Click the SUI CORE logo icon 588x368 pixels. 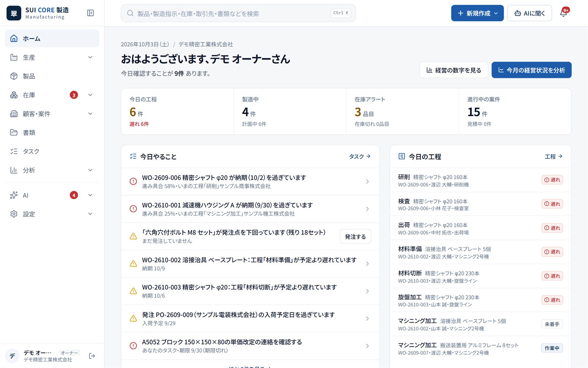pos(14,13)
